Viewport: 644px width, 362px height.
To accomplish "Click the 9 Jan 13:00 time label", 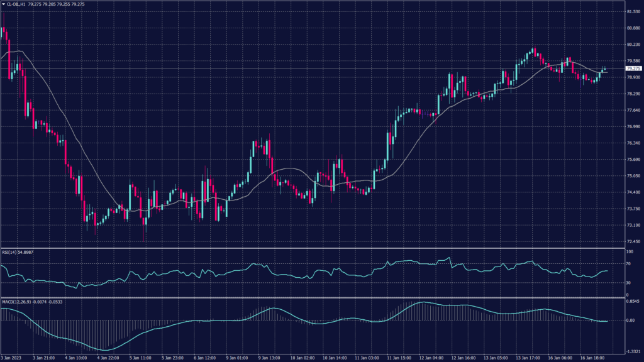I will pos(268,358).
